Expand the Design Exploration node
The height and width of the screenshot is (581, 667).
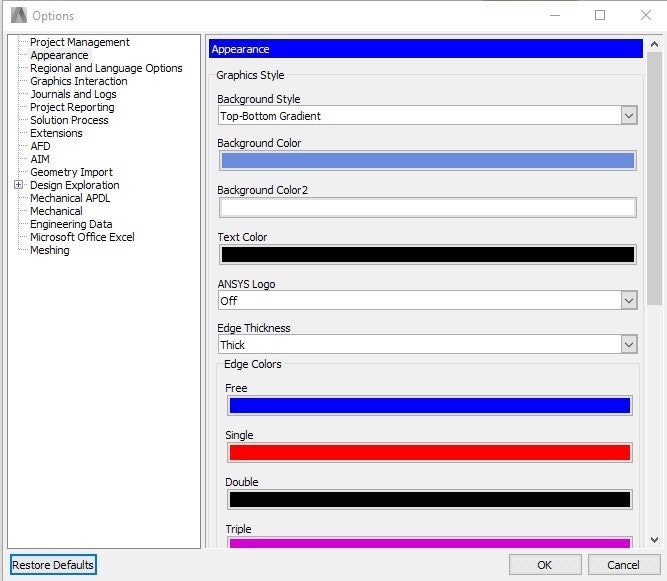pyautogui.click(x=18, y=185)
